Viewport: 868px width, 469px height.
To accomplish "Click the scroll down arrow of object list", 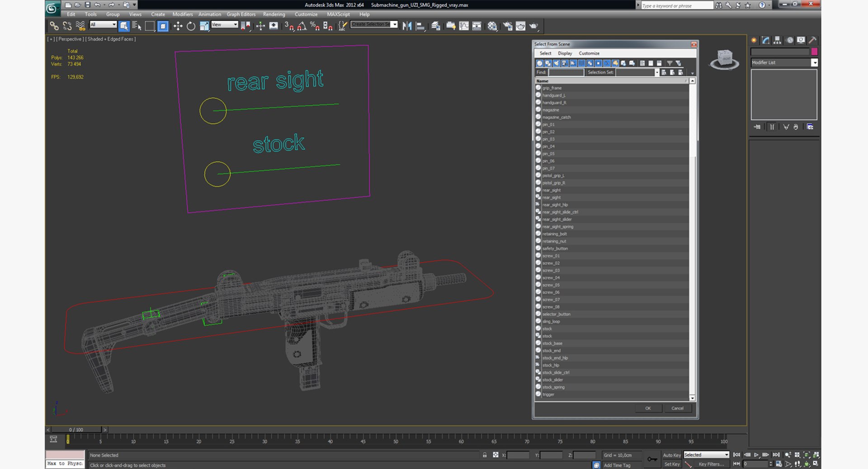I will coord(692,398).
